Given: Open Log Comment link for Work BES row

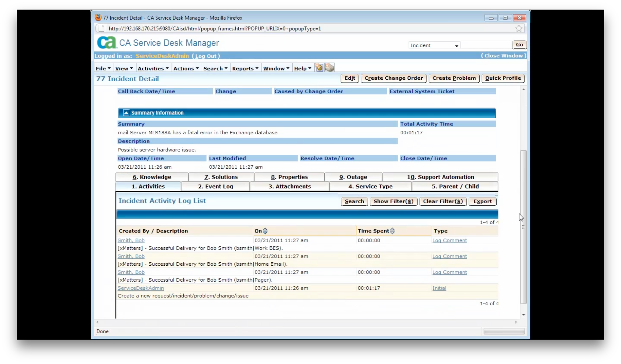Looking at the screenshot, I should coord(450,240).
